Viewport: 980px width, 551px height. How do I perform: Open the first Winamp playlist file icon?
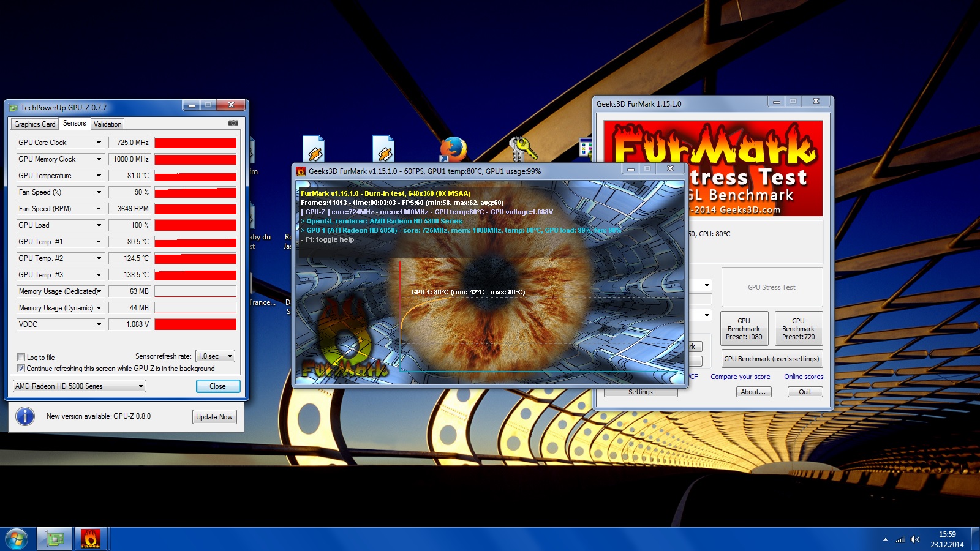314,149
